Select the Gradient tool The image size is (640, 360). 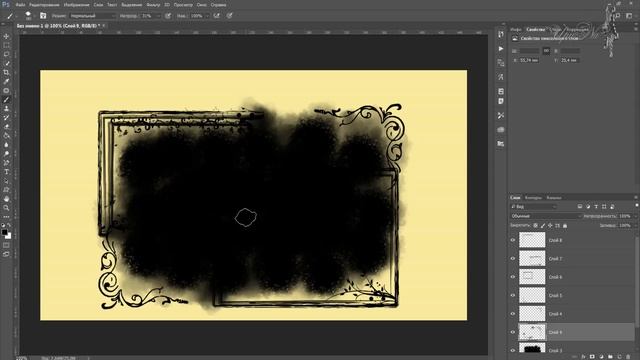(x=6, y=136)
